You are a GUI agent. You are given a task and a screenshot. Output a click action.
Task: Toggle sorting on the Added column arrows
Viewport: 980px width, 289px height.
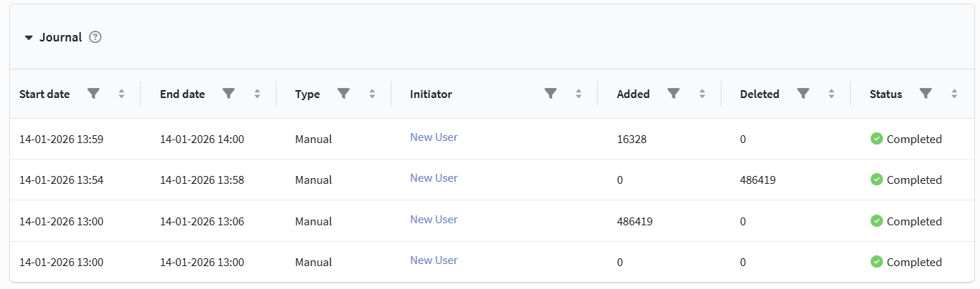click(x=702, y=94)
